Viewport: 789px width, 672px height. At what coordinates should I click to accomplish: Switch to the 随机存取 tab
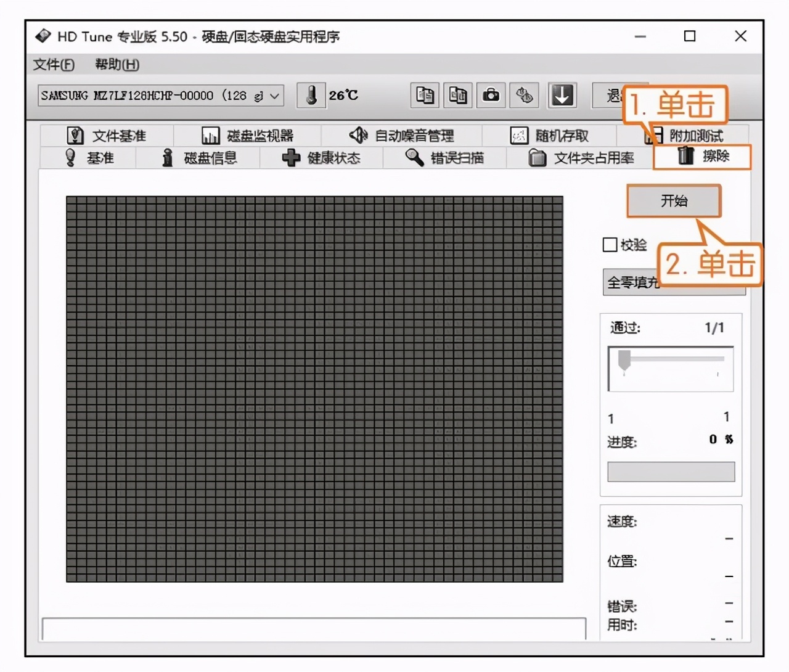(549, 136)
